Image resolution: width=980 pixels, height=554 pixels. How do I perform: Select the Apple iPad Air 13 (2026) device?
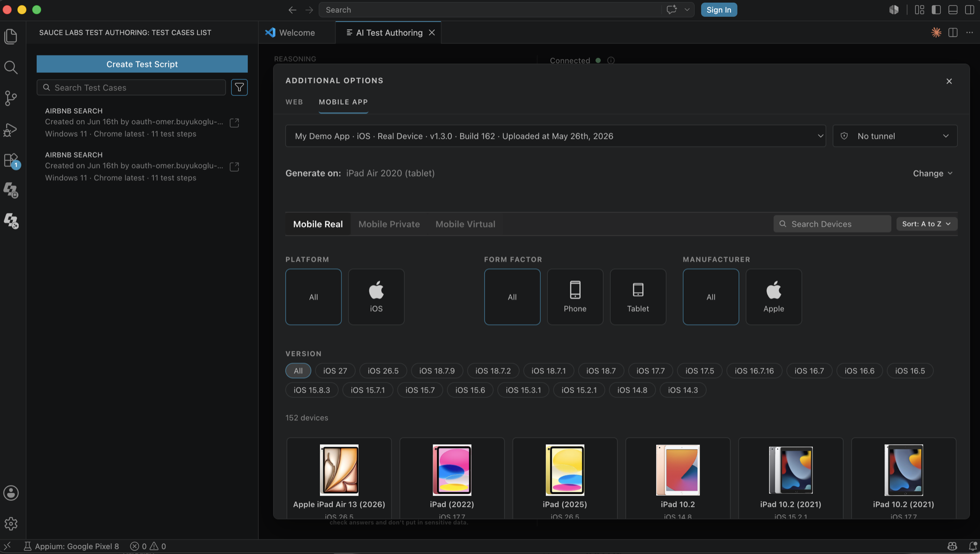click(x=339, y=478)
